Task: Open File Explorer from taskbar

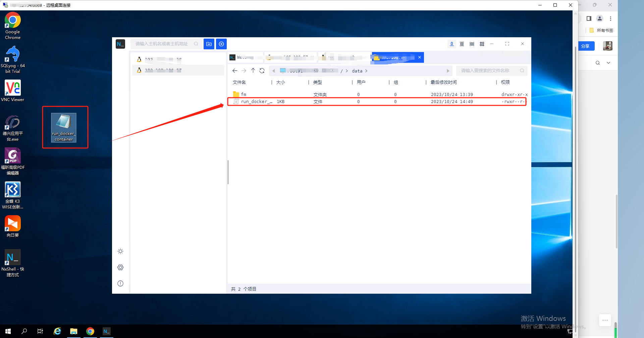Action: [x=74, y=331]
